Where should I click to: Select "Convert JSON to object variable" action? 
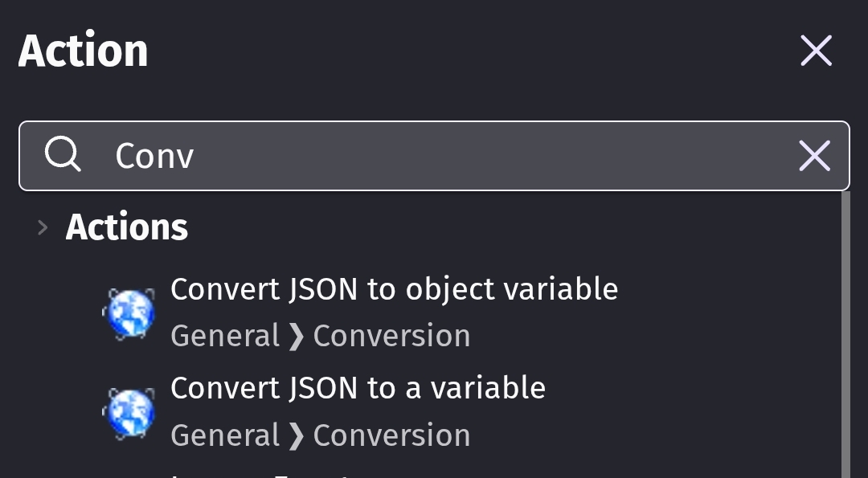(394, 289)
